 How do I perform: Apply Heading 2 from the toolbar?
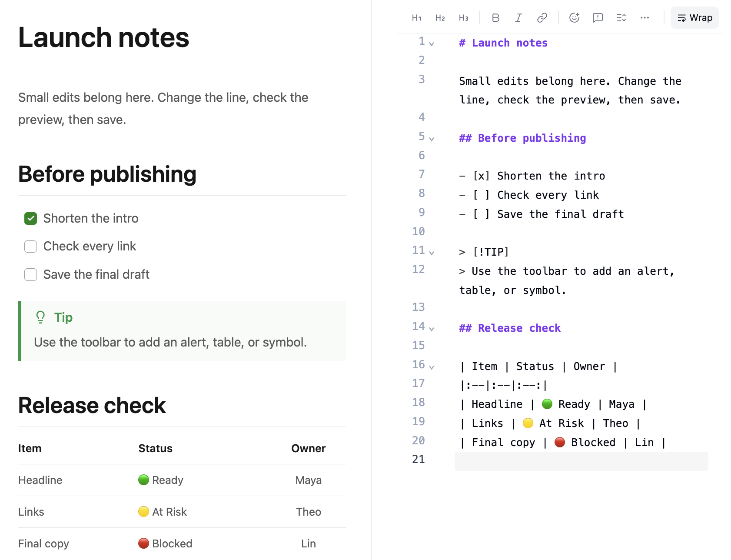pyautogui.click(x=440, y=18)
